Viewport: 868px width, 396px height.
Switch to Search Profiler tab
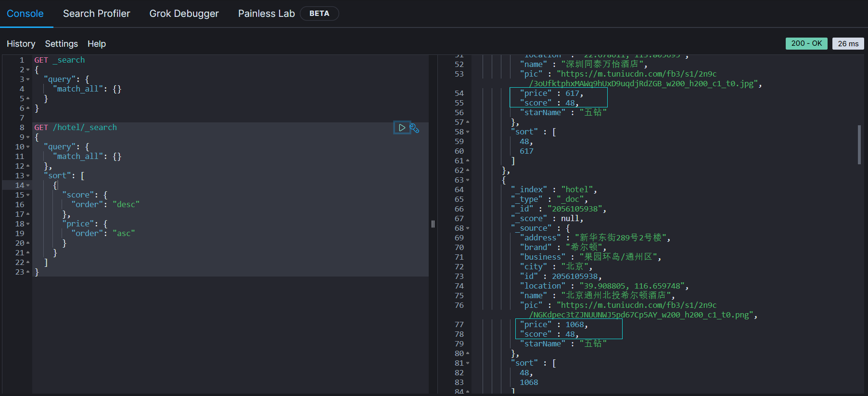point(96,13)
